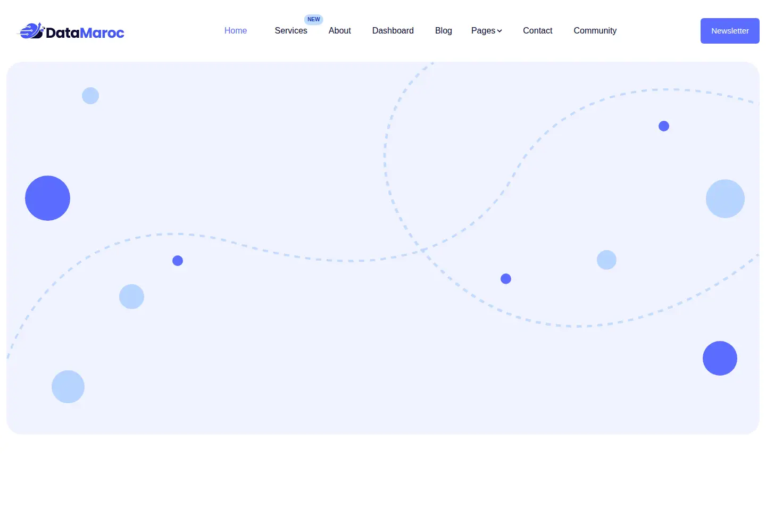Image resolution: width=766 pixels, height=532 pixels.
Task: Open the About page link
Action: [340, 31]
